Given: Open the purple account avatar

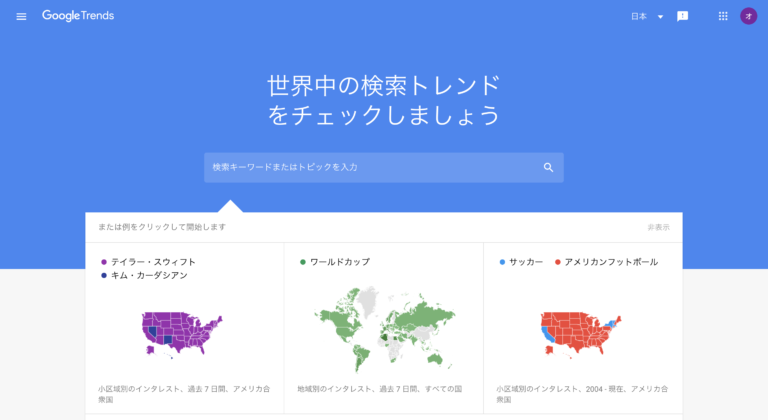Looking at the screenshot, I should click(x=748, y=16).
